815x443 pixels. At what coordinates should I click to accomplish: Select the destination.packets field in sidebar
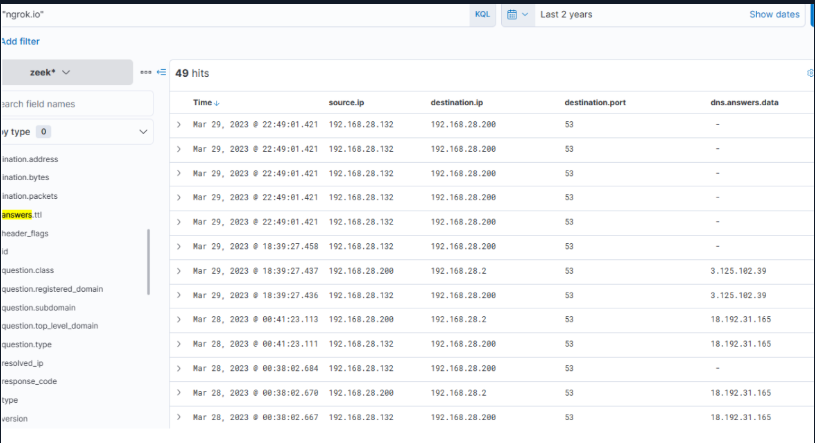(30, 196)
